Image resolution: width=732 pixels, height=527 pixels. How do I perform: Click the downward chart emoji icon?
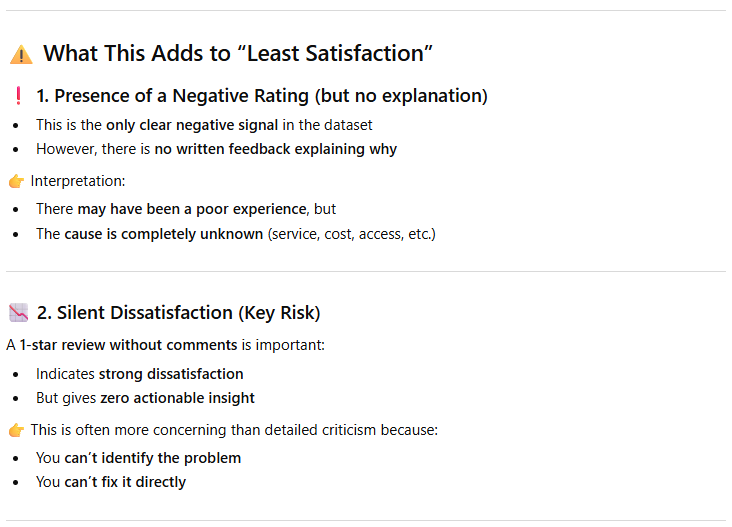point(18,313)
